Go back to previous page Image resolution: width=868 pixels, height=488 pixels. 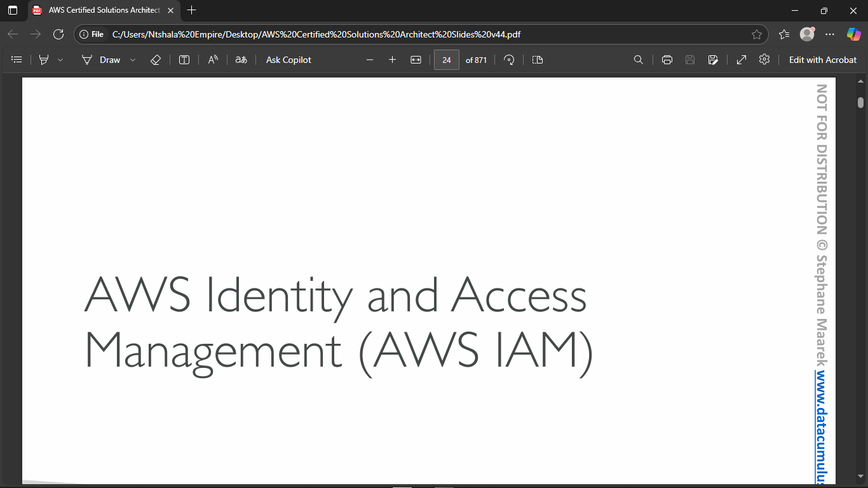point(13,34)
